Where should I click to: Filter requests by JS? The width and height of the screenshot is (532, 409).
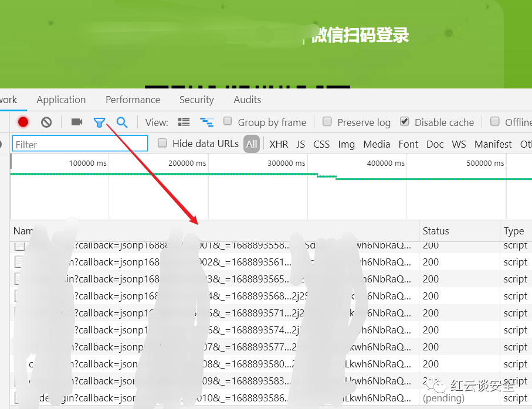click(301, 144)
